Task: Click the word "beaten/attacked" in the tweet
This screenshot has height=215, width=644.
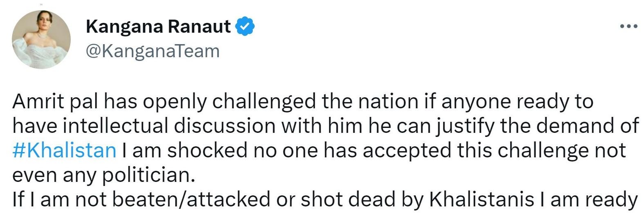Action: click(x=191, y=199)
